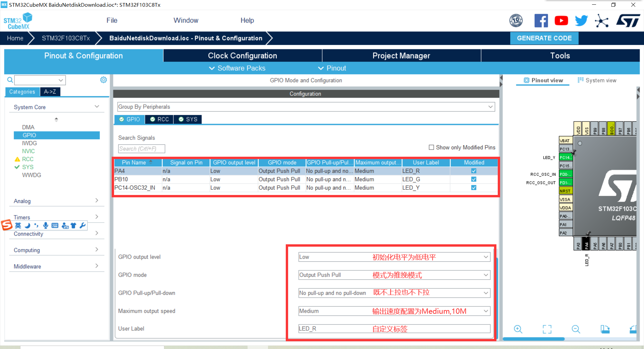Image resolution: width=644 pixels, height=349 pixels.
Task: Click the 10 years anniversary badge icon
Action: coord(516,21)
